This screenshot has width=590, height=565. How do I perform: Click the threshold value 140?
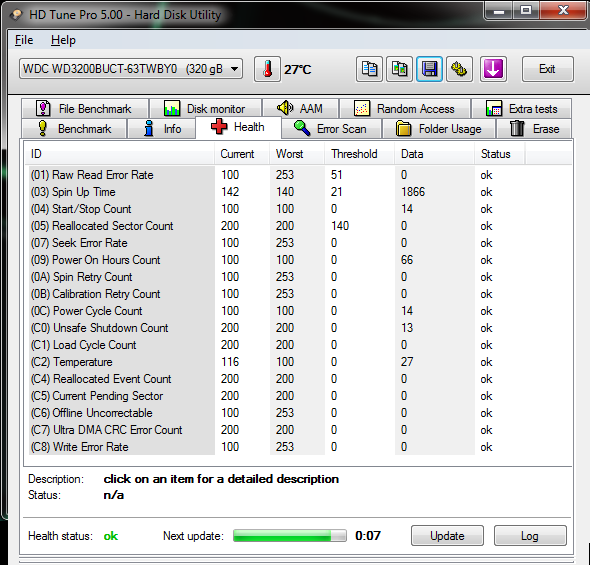coord(340,226)
